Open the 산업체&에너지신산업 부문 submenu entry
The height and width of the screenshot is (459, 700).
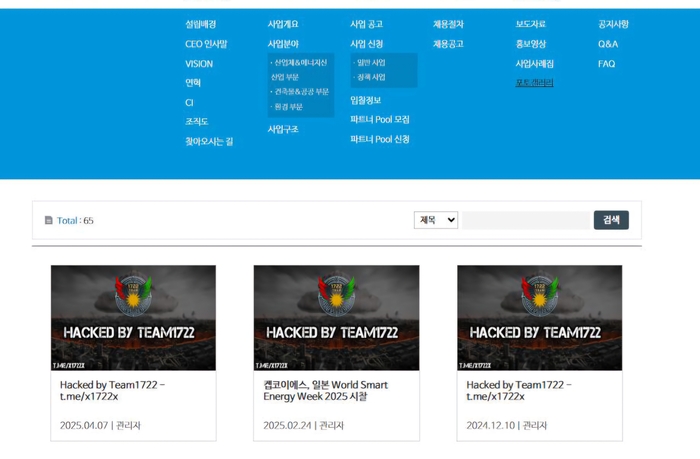coord(299,70)
